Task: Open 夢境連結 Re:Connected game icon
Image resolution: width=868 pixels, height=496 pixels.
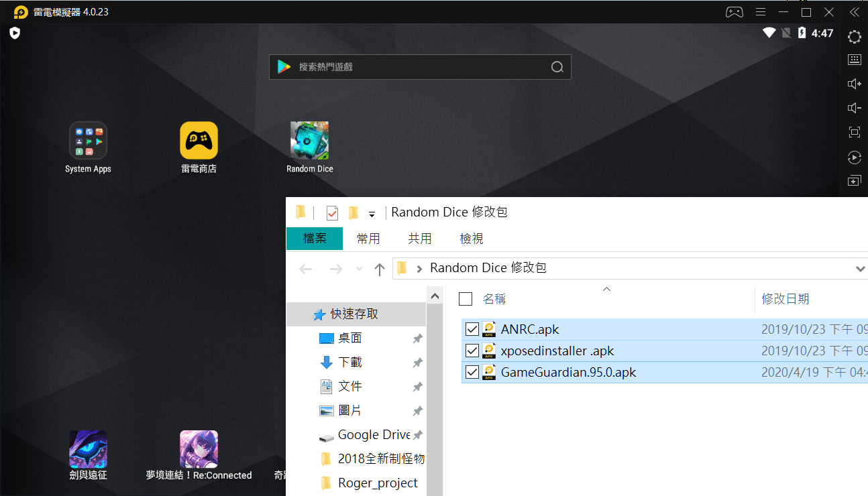Action: (x=199, y=449)
